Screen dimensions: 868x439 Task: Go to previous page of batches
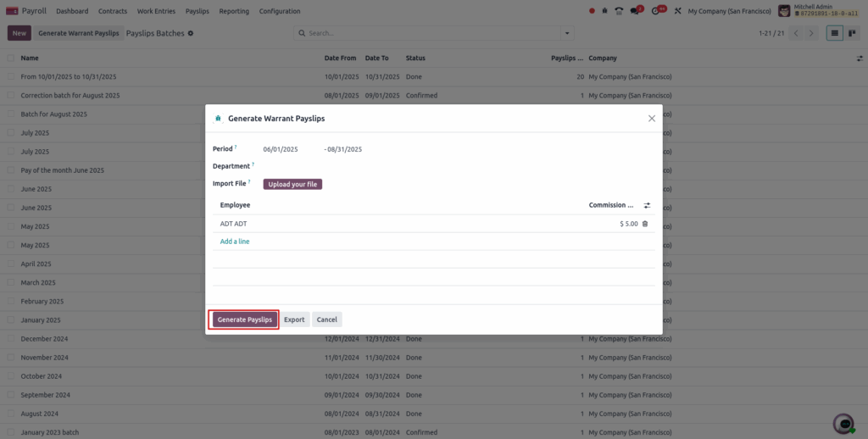[796, 33]
